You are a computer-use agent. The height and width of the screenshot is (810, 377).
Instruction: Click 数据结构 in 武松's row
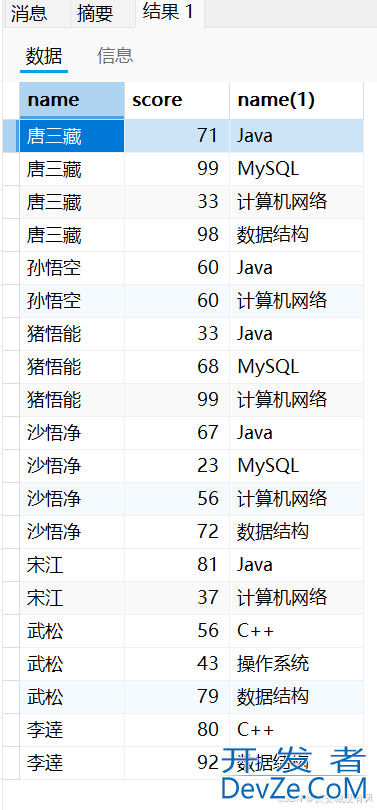tap(296, 698)
